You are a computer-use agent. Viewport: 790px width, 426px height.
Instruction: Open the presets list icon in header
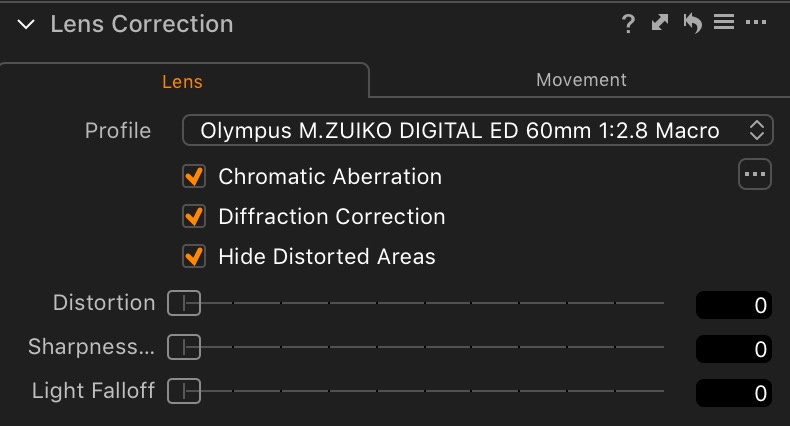coord(724,22)
